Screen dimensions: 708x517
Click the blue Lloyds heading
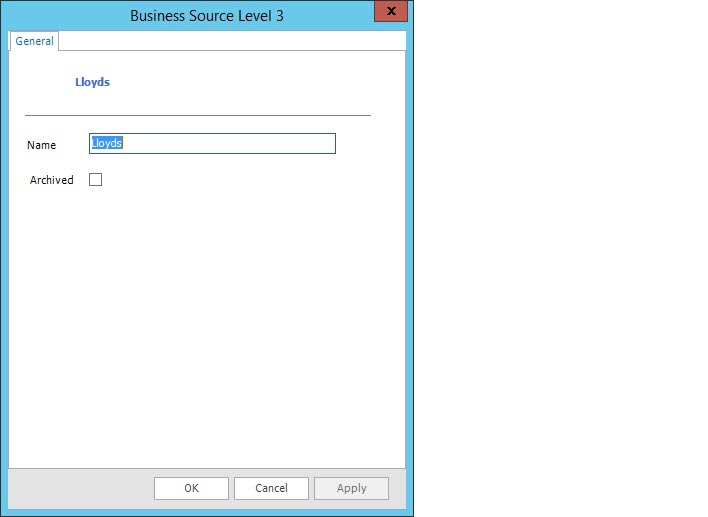click(92, 82)
